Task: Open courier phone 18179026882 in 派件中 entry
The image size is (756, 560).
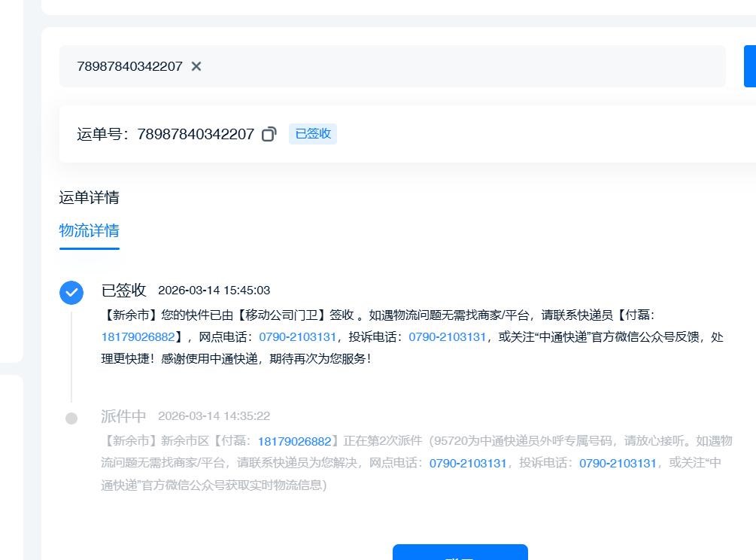Action: tap(294, 441)
